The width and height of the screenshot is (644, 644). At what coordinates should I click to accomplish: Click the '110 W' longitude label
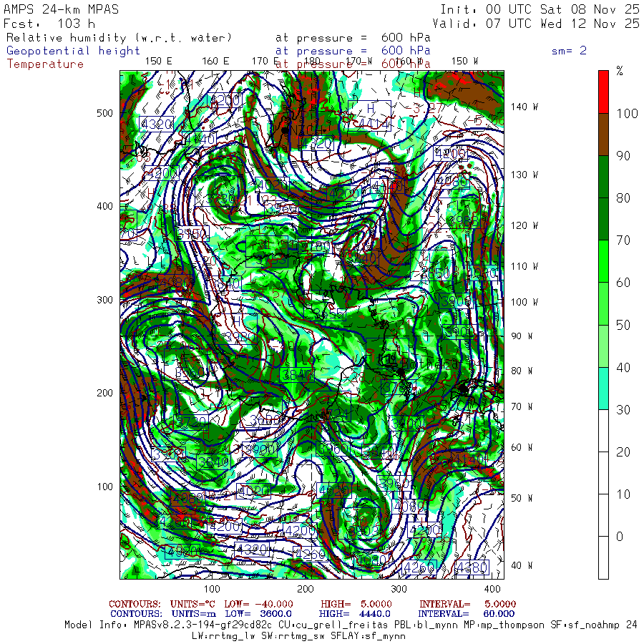click(525, 266)
